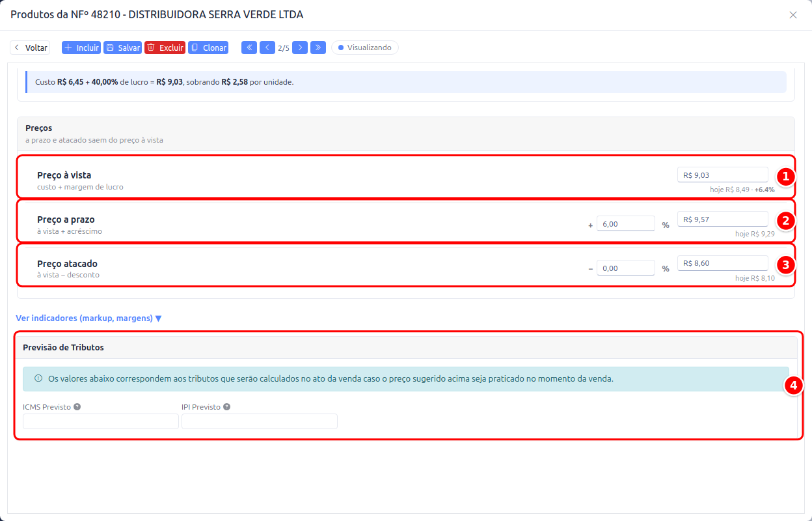Click the dialog title 'Produtos da NFº 48210'

[157, 14]
